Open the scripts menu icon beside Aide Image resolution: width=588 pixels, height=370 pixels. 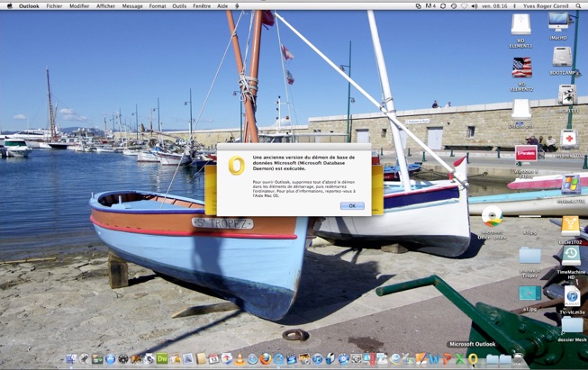click(x=237, y=6)
